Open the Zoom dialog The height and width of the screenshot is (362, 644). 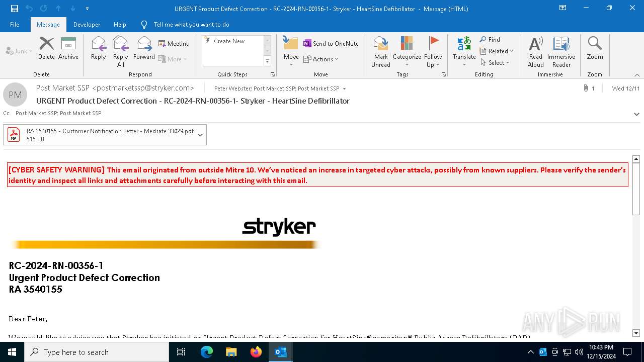(x=595, y=48)
